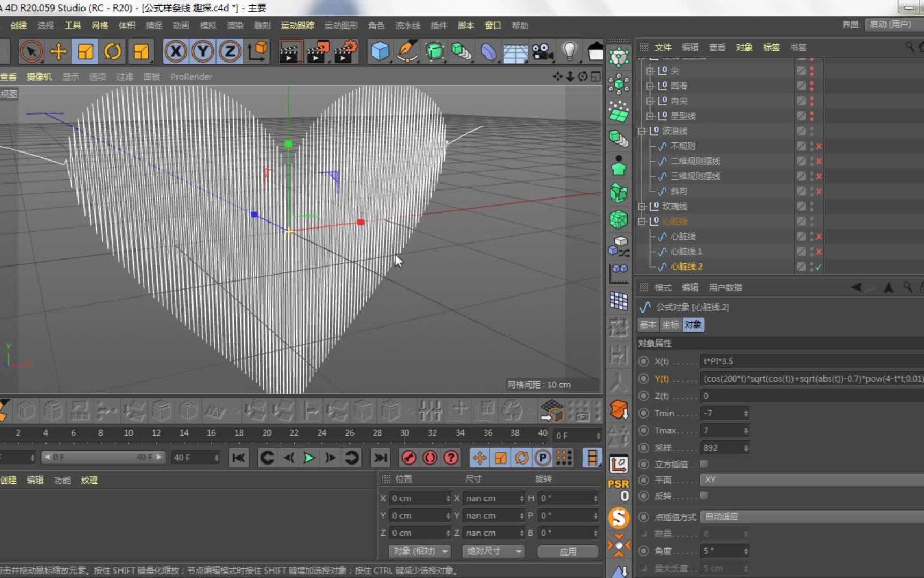The image size is (924, 578).
Task: Open the 窗口 menu
Action: (492, 26)
